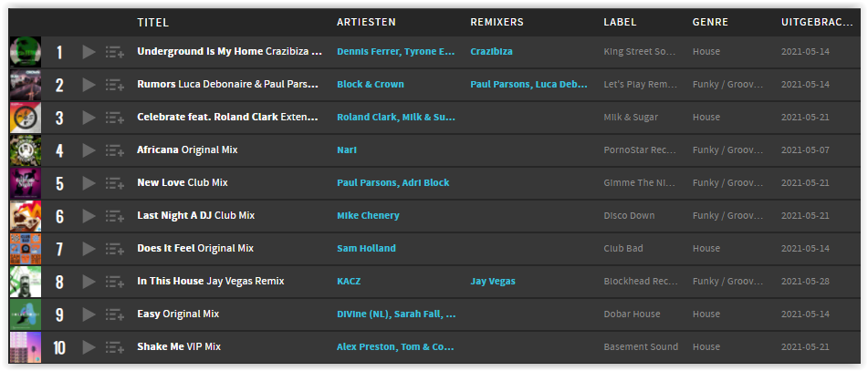Play track 10 Shake Me
868x371 pixels.
pos(89,347)
